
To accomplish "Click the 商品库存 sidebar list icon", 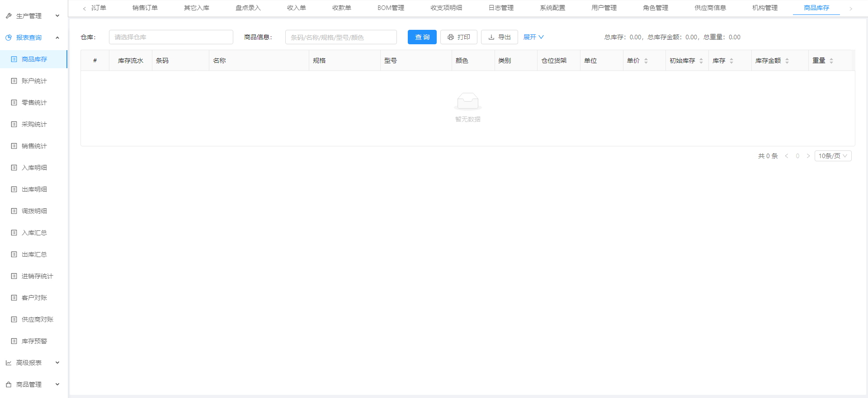I will point(14,59).
